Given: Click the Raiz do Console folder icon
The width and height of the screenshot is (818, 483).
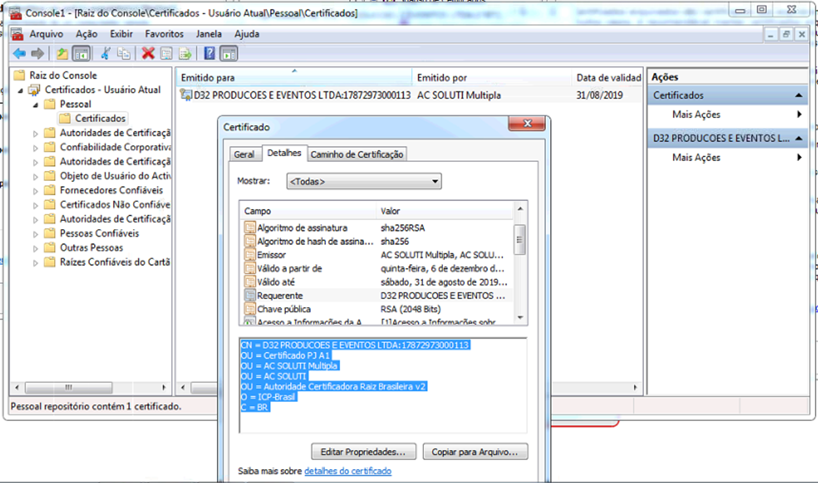Looking at the screenshot, I should point(19,75).
